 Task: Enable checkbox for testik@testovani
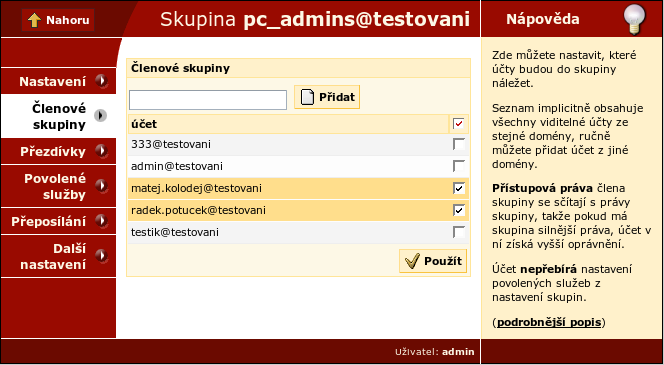459,232
